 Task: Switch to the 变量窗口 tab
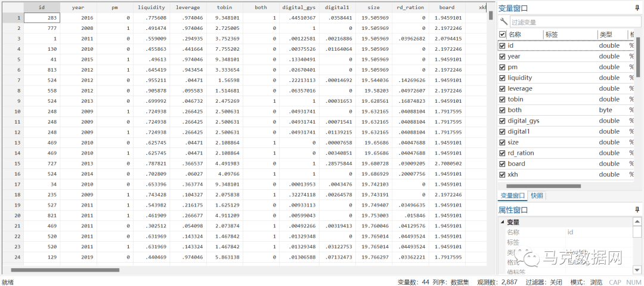coord(512,195)
